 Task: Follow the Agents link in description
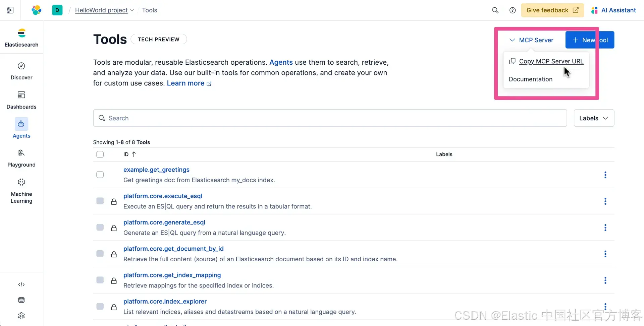pyautogui.click(x=281, y=62)
